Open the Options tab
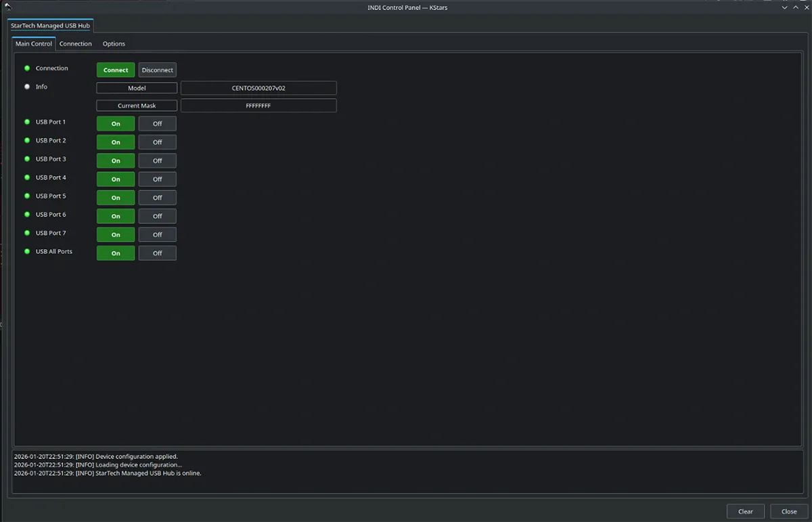Viewport: 812px width, 522px height. point(114,44)
